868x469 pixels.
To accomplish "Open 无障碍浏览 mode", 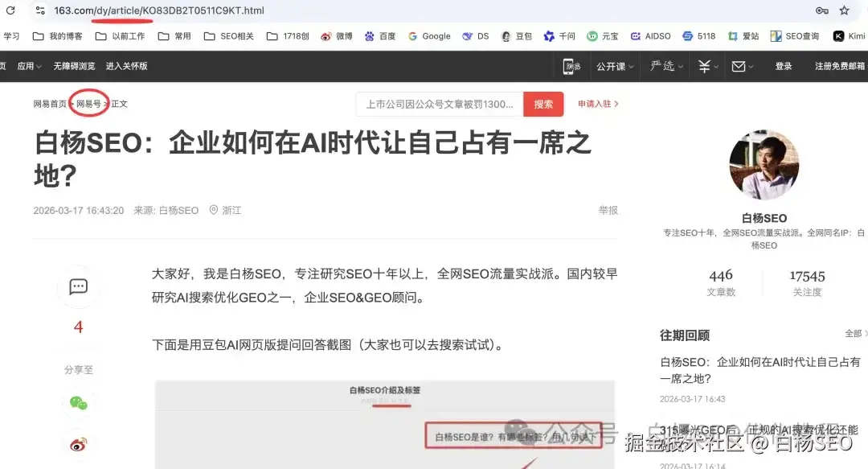I will [x=74, y=66].
